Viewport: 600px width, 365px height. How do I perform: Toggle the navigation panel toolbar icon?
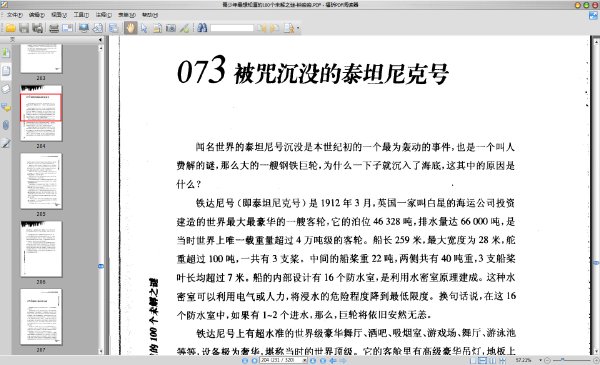click(113, 28)
